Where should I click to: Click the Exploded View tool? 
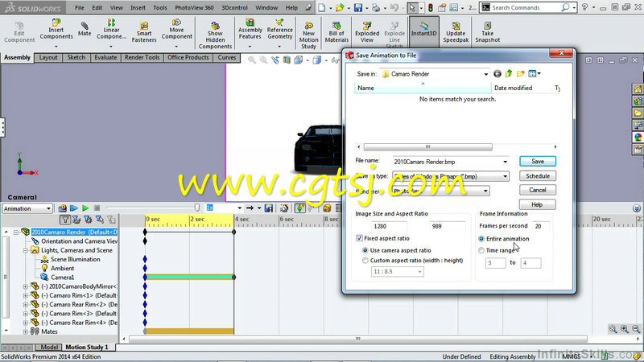pos(367,32)
